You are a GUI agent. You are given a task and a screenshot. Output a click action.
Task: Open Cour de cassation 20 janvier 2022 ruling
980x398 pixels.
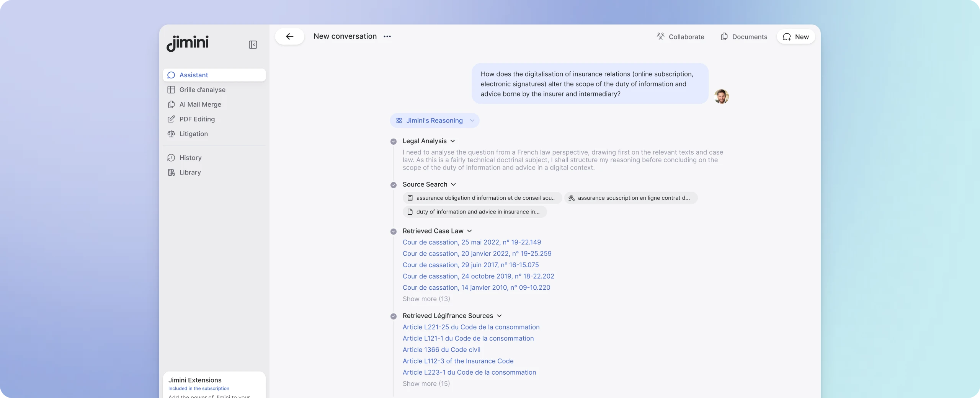[477, 254]
